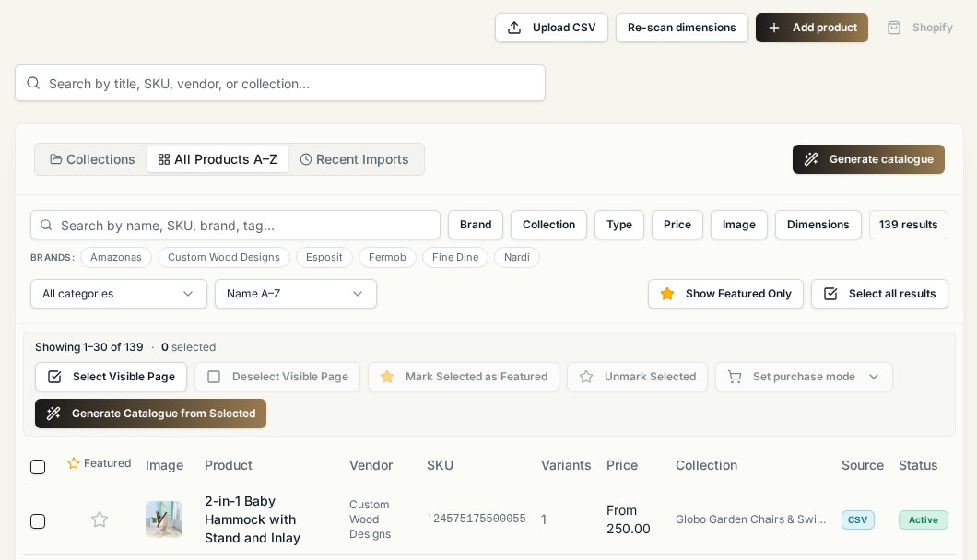Click the Status column header
This screenshot has width=977, height=560.
918,465
